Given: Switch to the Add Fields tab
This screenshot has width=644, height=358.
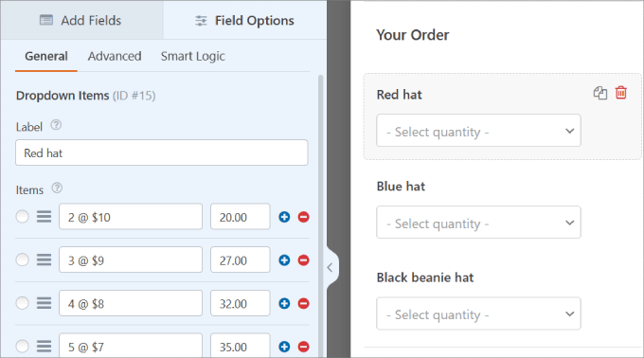Looking at the screenshot, I should [x=81, y=20].
